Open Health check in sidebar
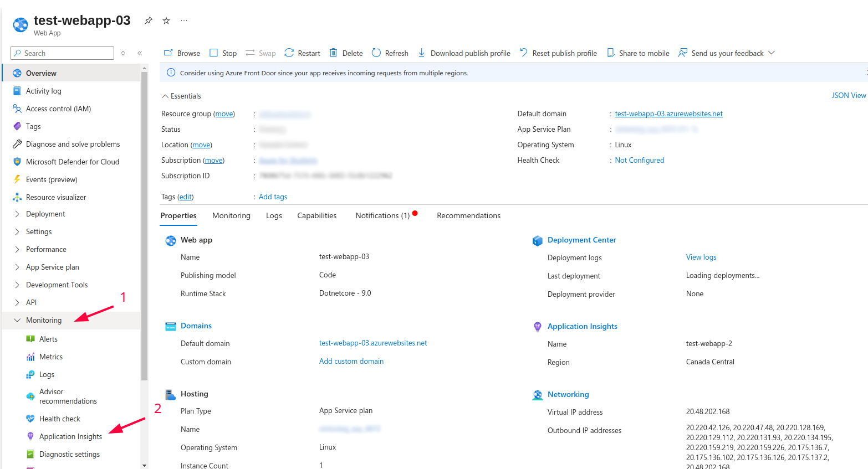 [x=59, y=419]
